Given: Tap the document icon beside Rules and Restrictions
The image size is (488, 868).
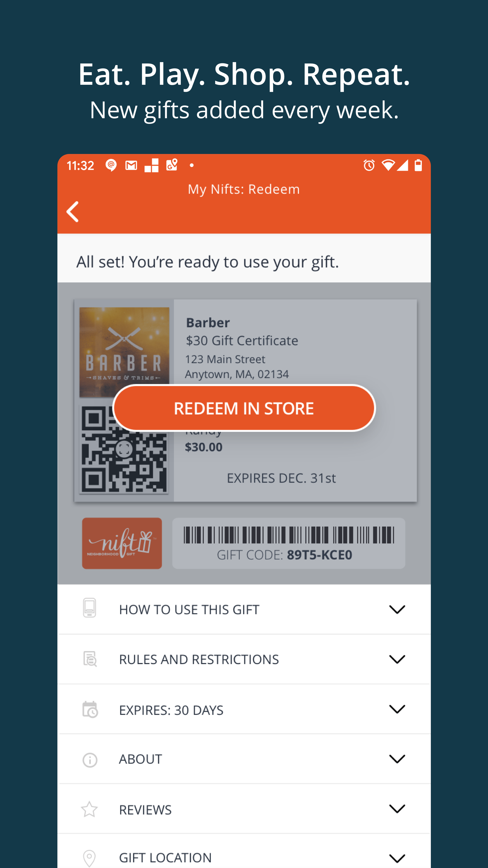Looking at the screenshot, I should click(90, 659).
